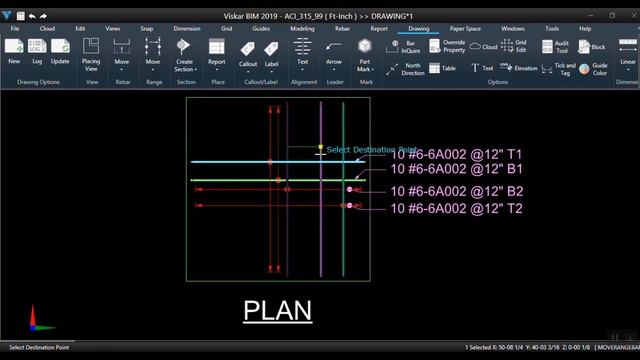This screenshot has width=640, height=360.
Task: Switch to the Modeling tab
Action: pos(302,29)
